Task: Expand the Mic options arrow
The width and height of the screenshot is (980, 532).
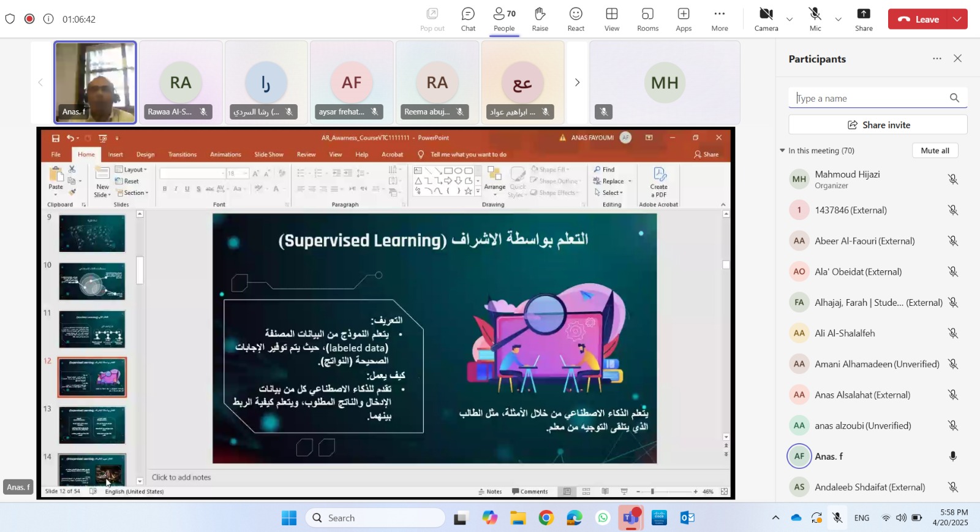Action: coord(838,20)
